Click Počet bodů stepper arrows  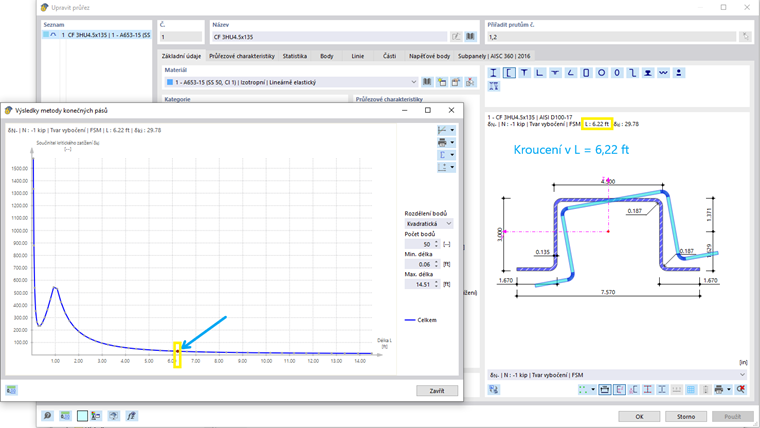[436, 244]
